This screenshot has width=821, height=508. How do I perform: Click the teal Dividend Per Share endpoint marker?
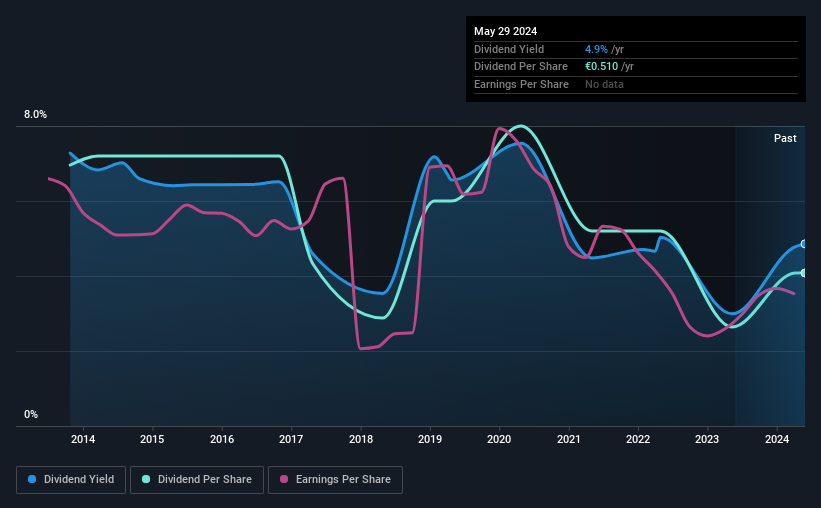click(x=804, y=273)
